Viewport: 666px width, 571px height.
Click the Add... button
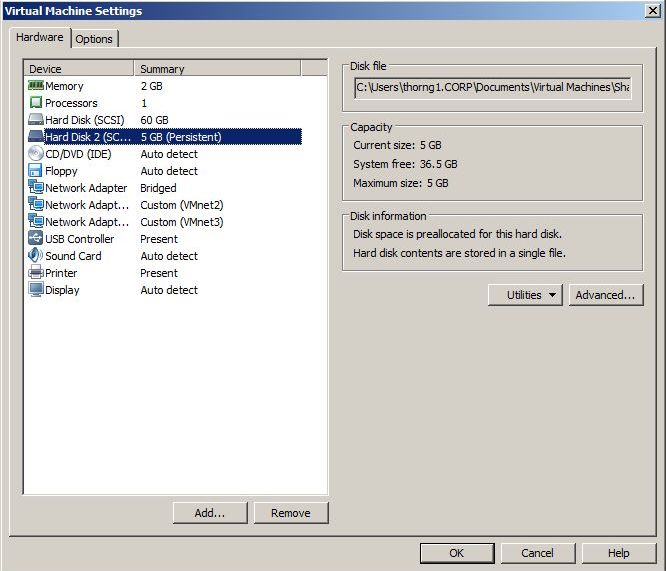(209, 513)
